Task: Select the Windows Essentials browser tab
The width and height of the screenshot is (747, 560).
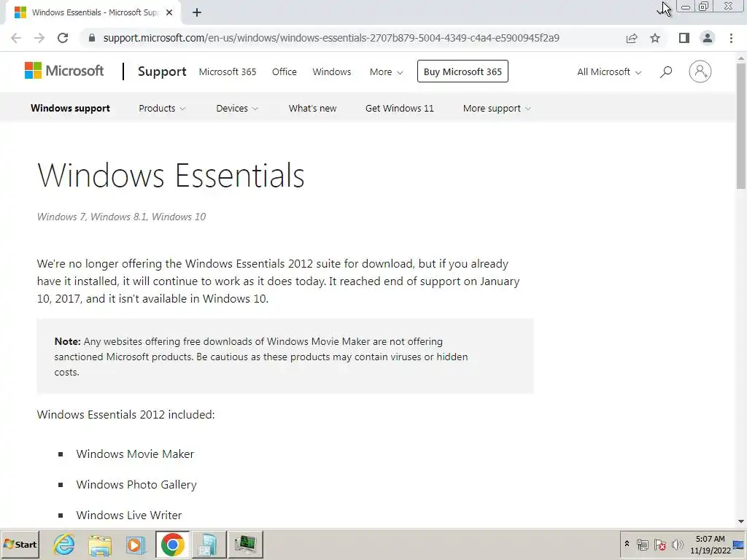Action: coord(93,13)
